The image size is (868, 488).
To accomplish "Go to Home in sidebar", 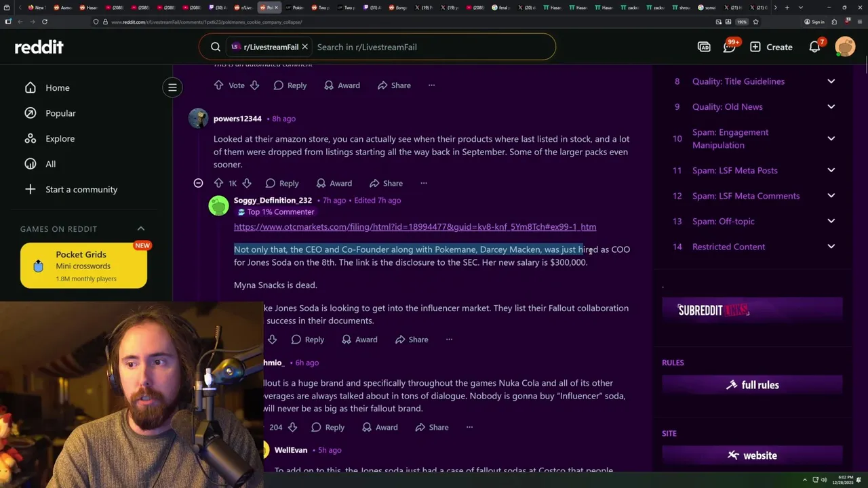I will (47, 87).
